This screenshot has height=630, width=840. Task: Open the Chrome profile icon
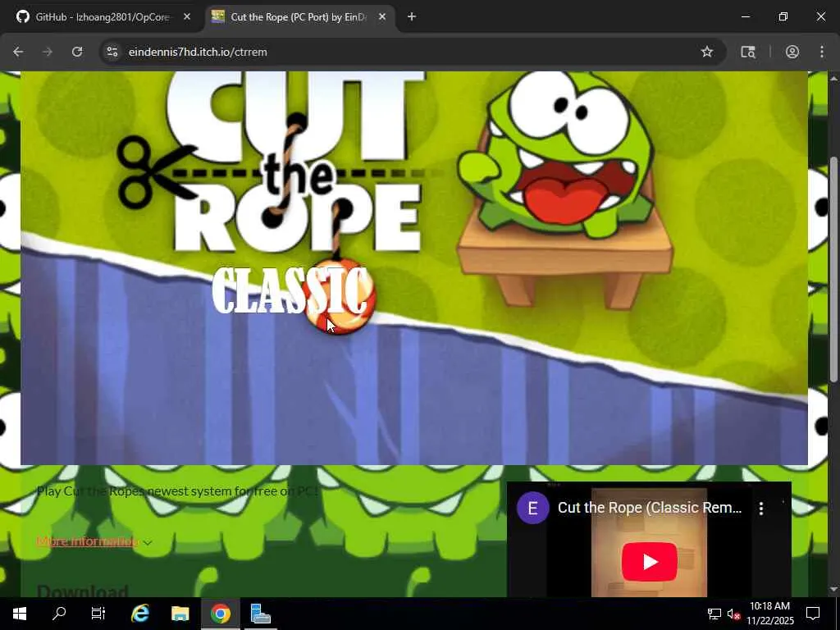(792, 52)
